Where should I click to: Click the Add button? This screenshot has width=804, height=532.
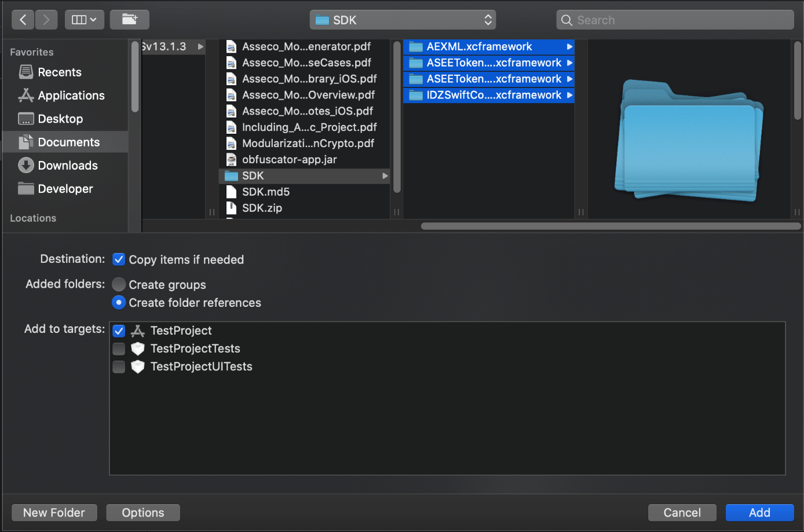pos(759,512)
